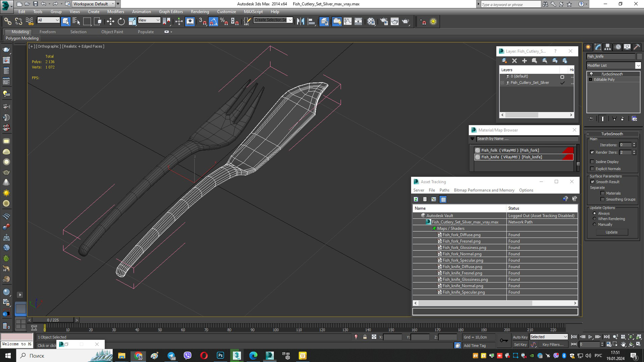Select the Rotate tool in main toolbar
Viewport: 644px width, 362px height.
(x=121, y=21)
